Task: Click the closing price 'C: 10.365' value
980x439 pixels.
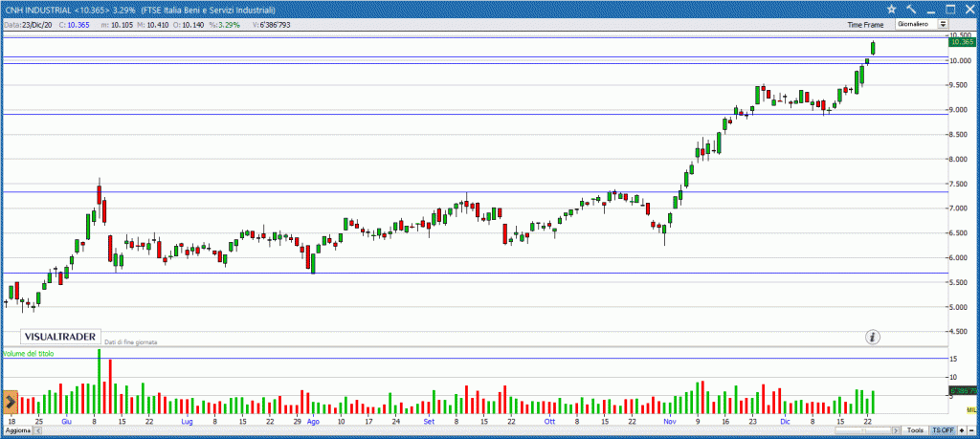Action: (x=74, y=25)
